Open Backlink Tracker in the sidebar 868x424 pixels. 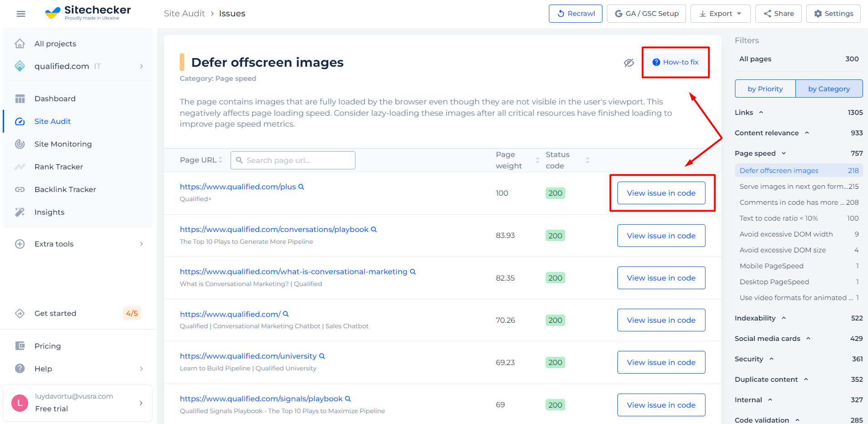tap(65, 189)
